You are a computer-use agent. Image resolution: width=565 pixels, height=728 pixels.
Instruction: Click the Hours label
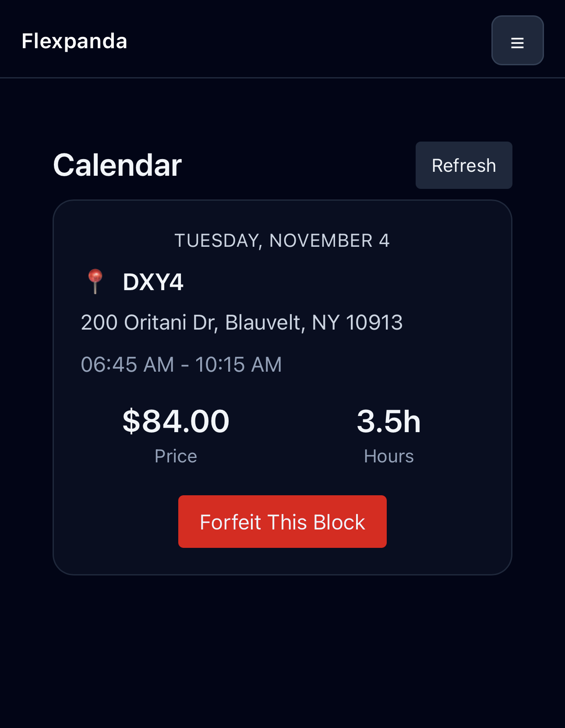coord(388,456)
